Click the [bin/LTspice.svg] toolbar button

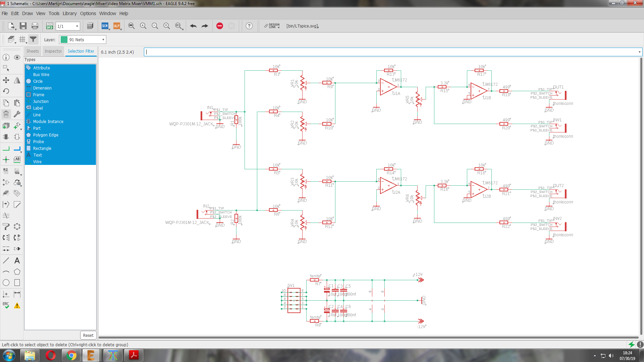point(302,26)
